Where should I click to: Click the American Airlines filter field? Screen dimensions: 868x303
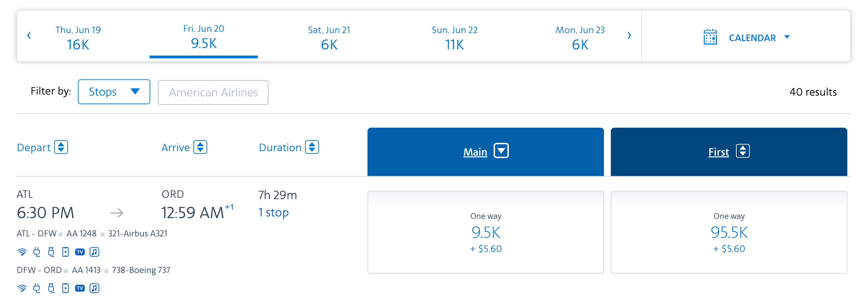point(213,92)
